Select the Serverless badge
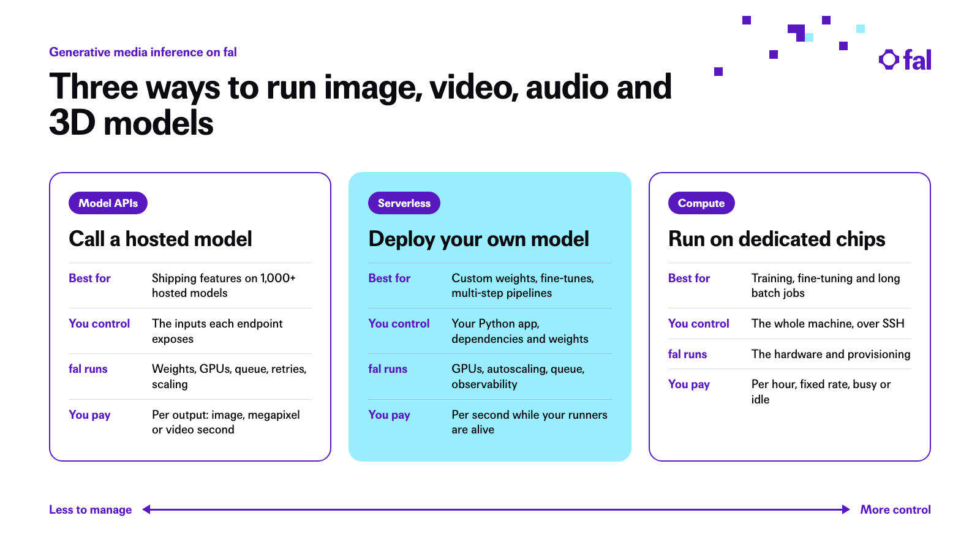The height and width of the screenshot is (551, 980). (404, 203)
